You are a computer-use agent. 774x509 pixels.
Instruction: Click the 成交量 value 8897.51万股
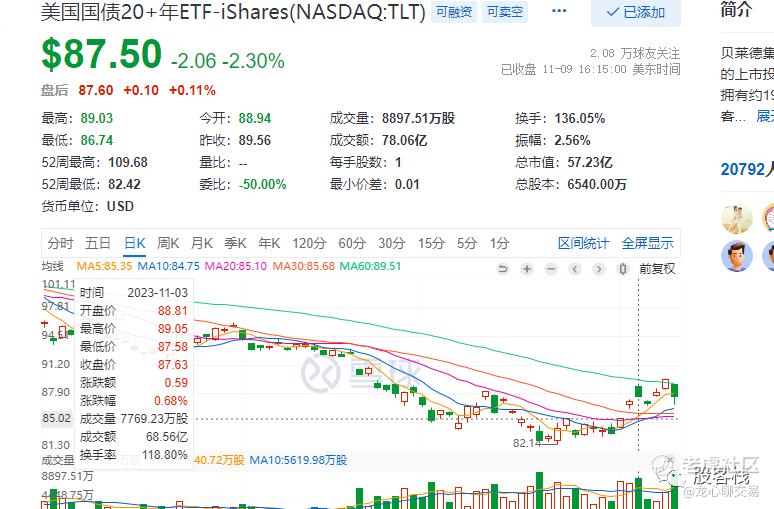tap(418, 118)
